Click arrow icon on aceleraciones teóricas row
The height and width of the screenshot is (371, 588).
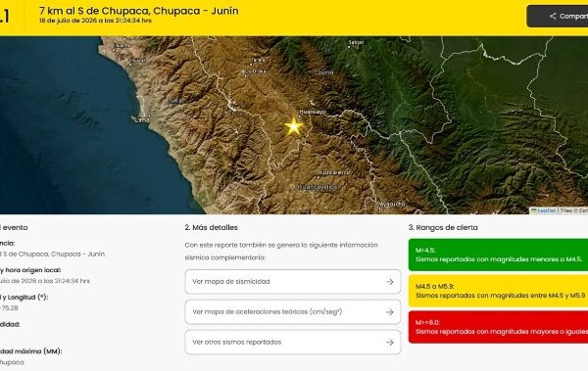pyautogui.click(x=390, y=312)
